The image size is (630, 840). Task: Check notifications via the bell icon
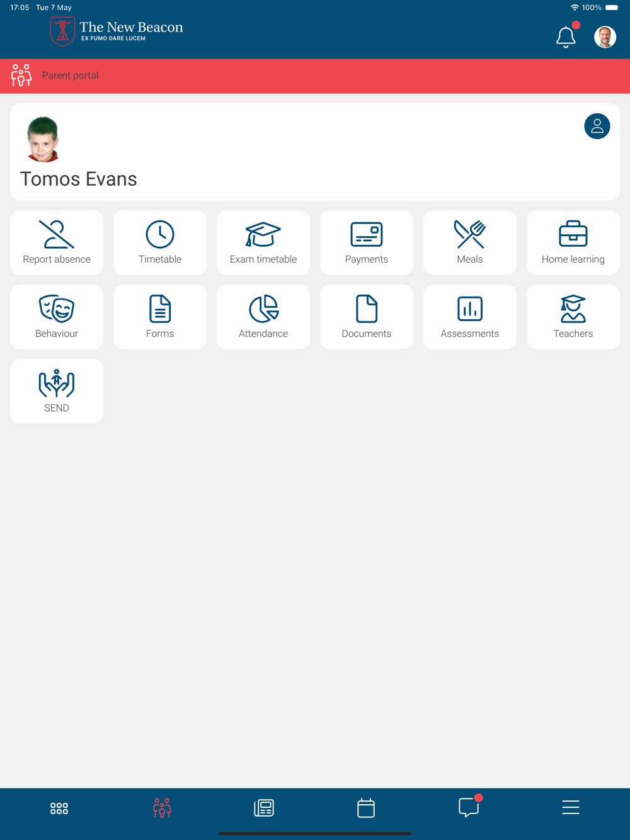coord(566,37)
